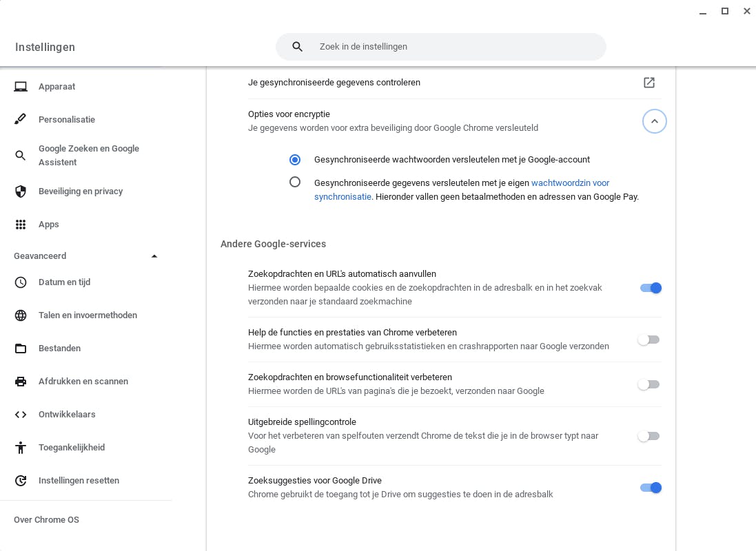Click the Talen en invoermethoden globe icon

coord(21,315)
